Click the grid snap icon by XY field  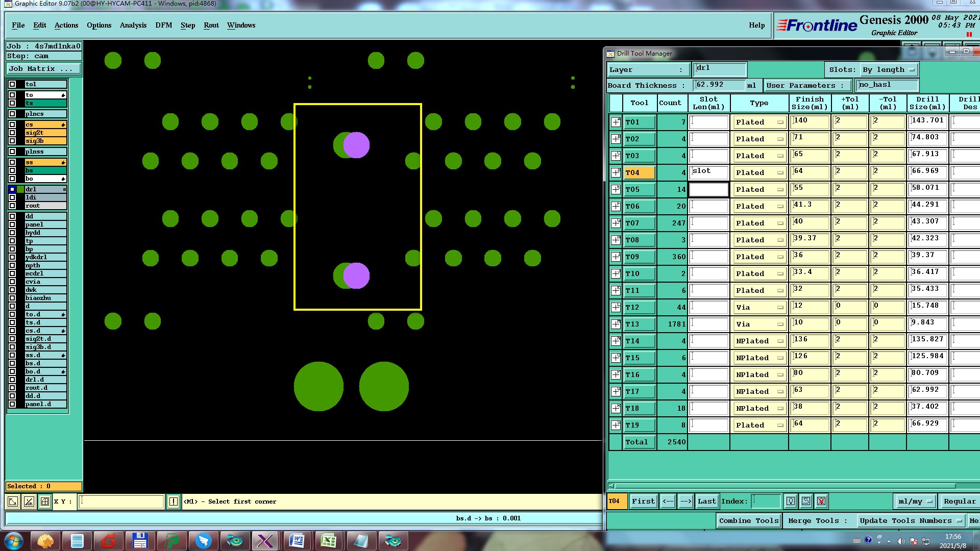click(x=45, y=502)
